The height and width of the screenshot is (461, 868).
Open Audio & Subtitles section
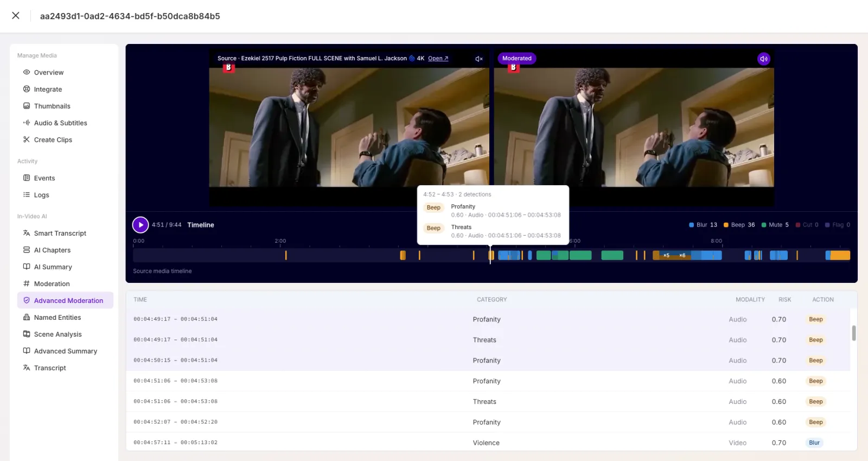pyautogui.click(x=60, y=123)
